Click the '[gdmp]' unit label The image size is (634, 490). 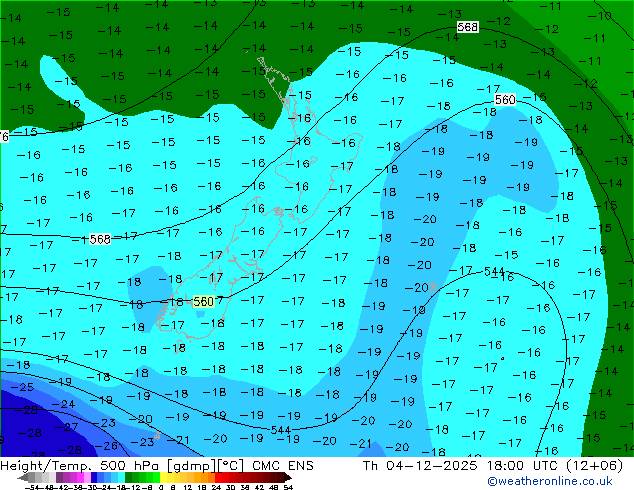tap(192, 466)
